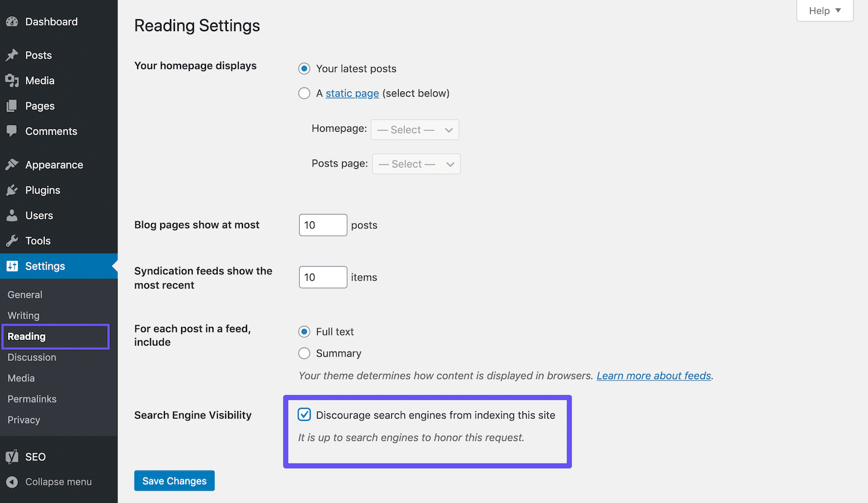Open the Permalinks settings menu
This screenshot has width=868, height=503.
click(32, 399)
